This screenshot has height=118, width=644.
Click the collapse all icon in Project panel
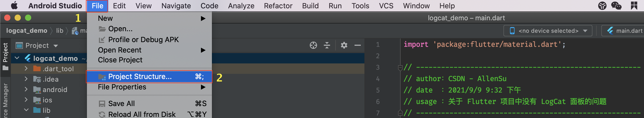point(327,45)
